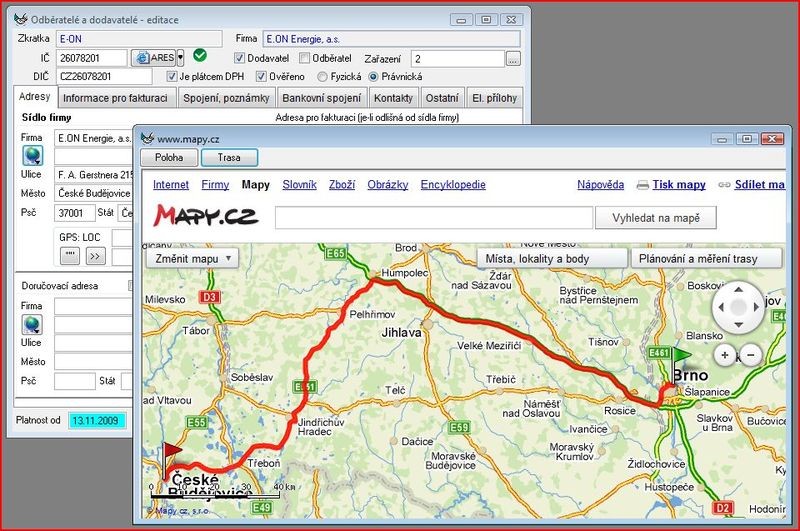Click the Vyhledat na mapě button
Image resolution: width=800 pixels, height=531 pixels.
655,218
